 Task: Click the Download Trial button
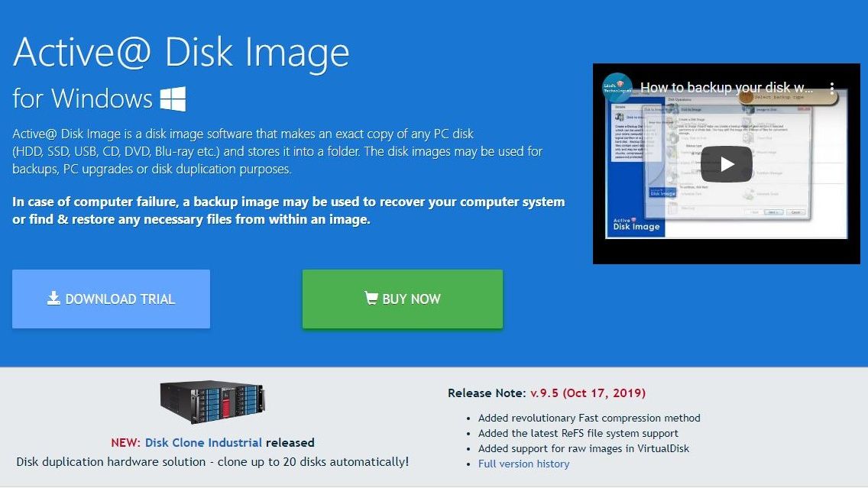[112, 299]
